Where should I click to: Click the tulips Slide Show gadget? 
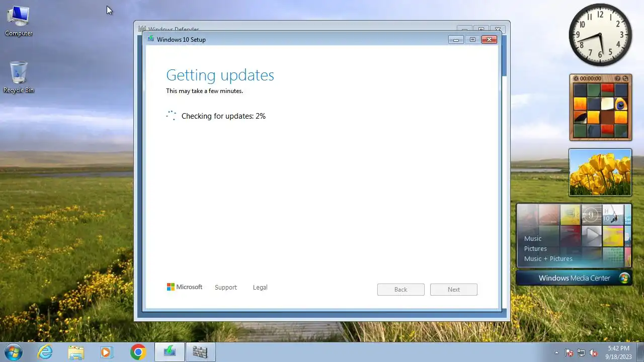600,172
